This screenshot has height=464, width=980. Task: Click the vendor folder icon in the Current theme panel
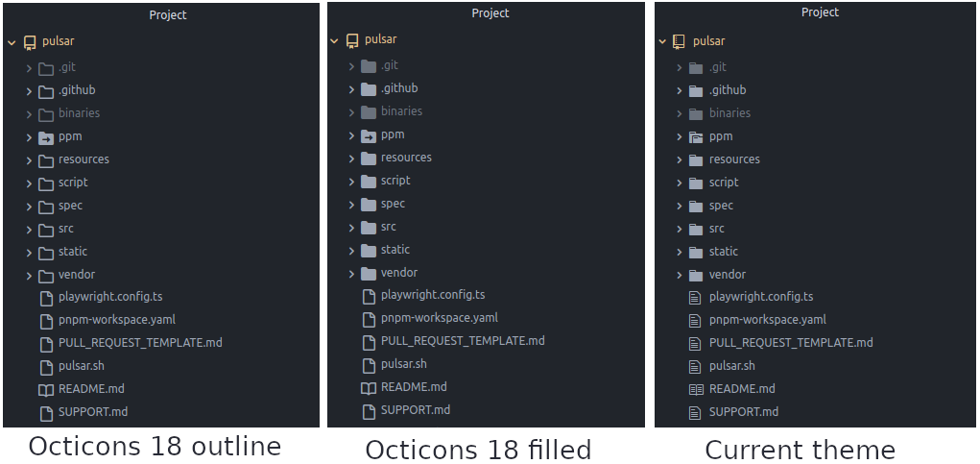(x=696, y=276)
